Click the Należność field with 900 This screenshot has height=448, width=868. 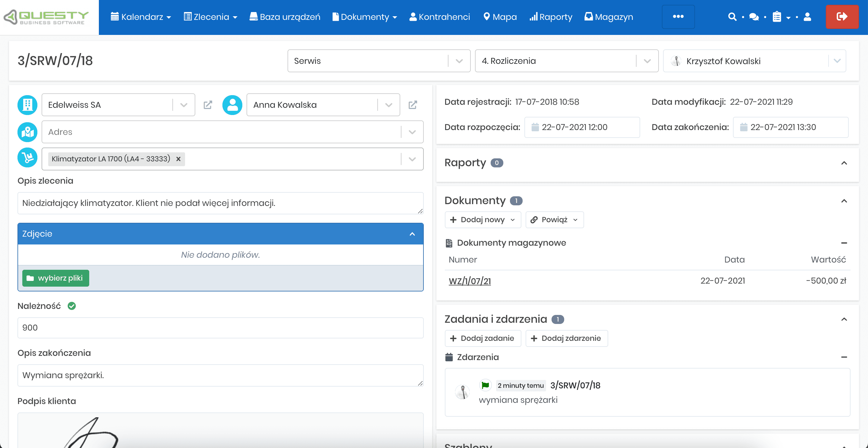click(220, 328)
